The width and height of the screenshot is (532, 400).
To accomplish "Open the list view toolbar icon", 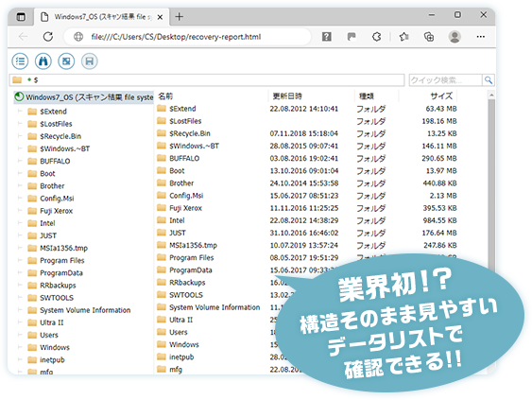I will click(20, 61).
